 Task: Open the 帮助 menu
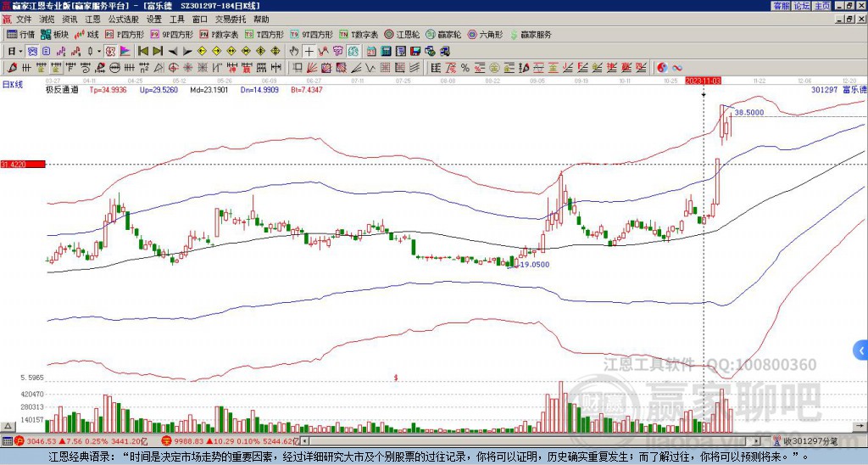coord(261,20)
